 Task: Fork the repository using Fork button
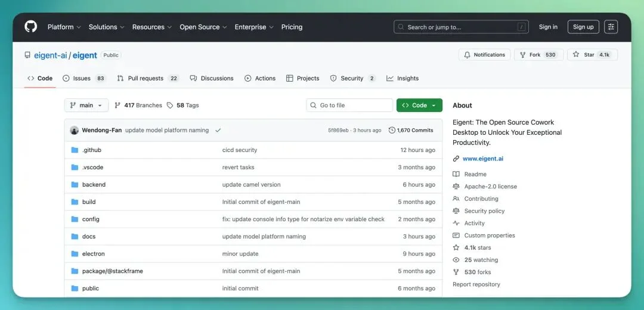(537, 55)
